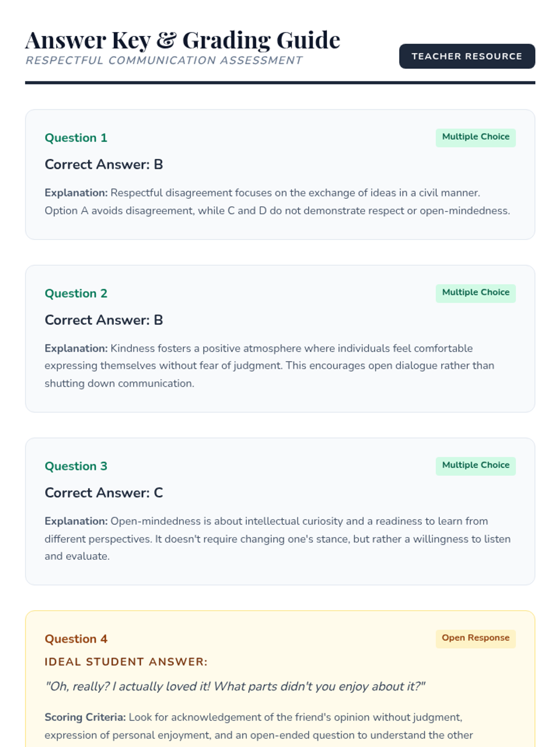The height and width of the screenshot is (747, 560).
Task: Select the Question 4 heading
Action: (76, 639)
